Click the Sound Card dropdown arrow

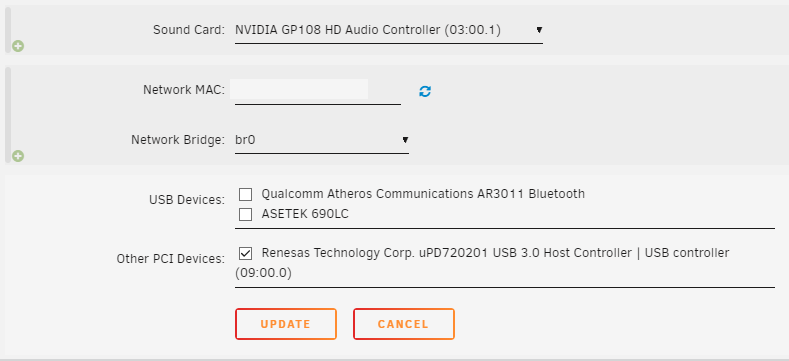[539, 30]
